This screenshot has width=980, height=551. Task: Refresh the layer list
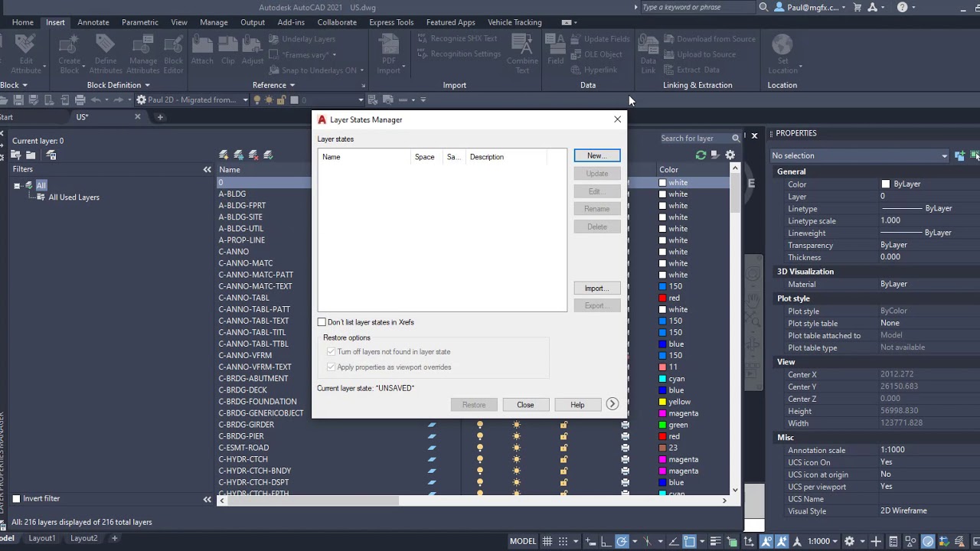coord(701,155)
